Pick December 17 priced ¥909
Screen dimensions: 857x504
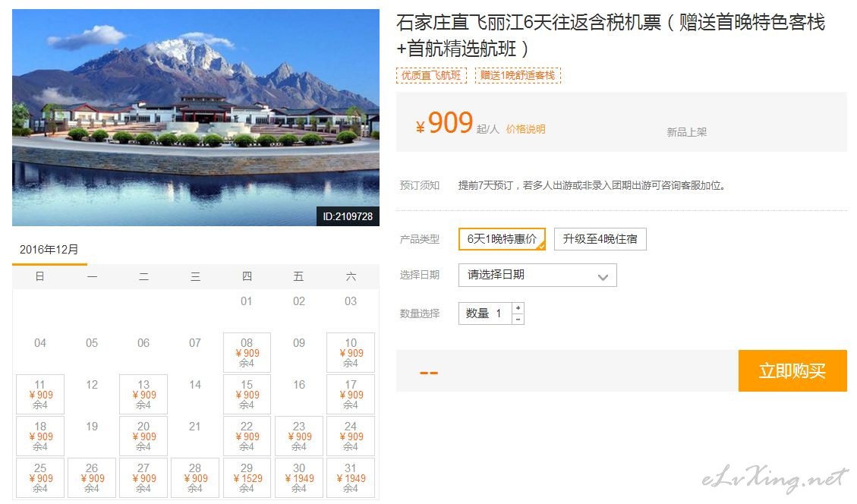coord(351,394)
